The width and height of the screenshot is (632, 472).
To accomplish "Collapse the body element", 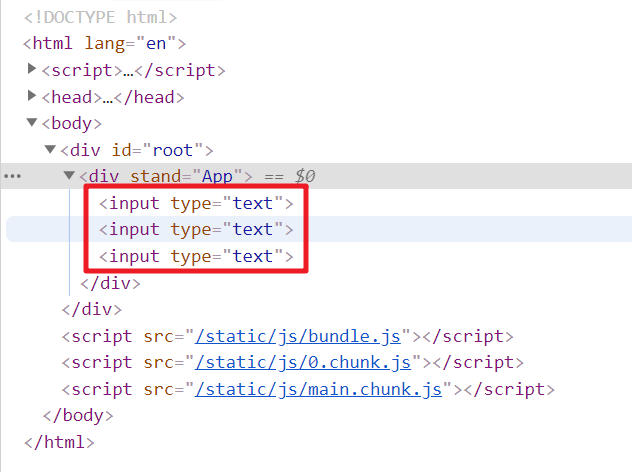I will 32,122.
